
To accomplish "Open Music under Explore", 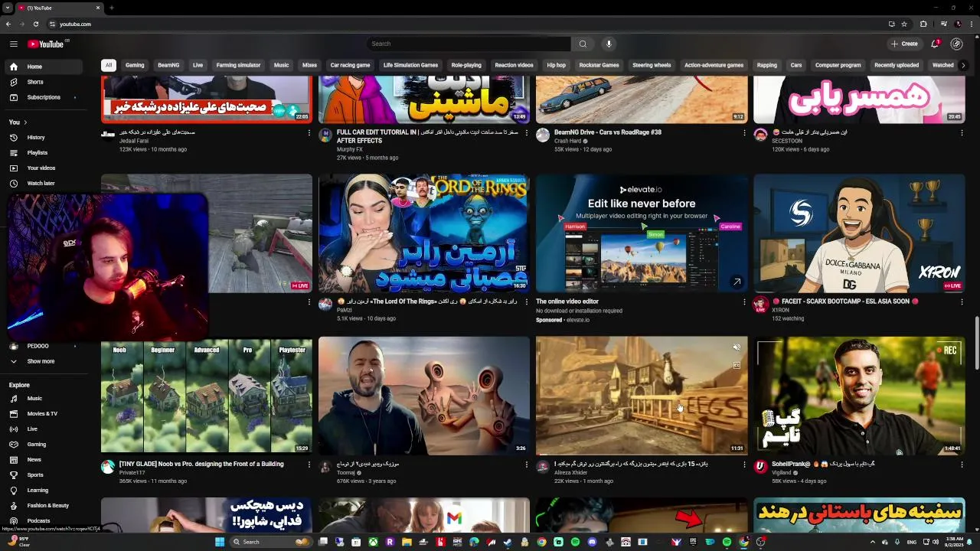I will point(44,399).
